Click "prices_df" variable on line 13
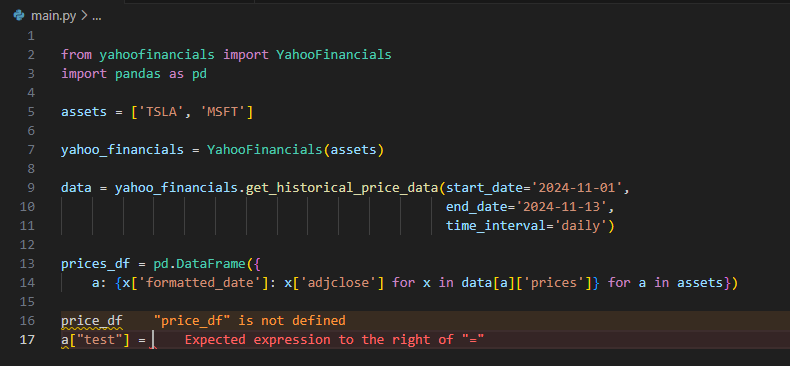The height and width of the screenshot is (366, 790). coord(96,264)
